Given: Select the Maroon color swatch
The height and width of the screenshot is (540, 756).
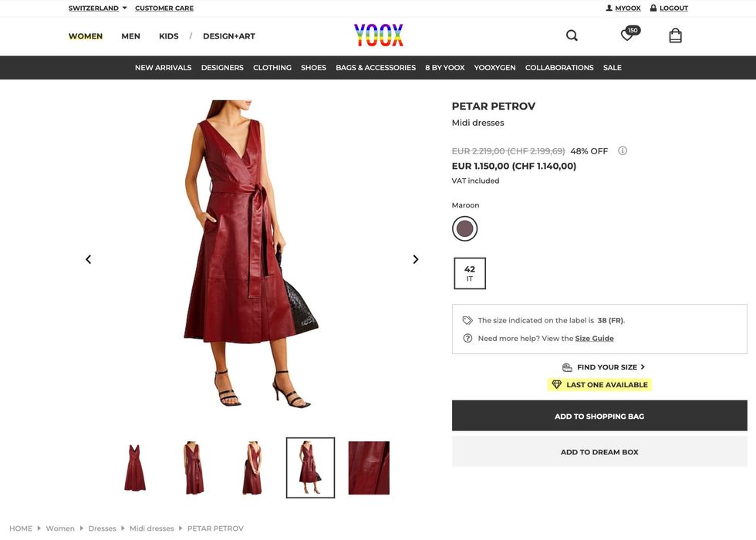Looking at the screenshot, I should pyautogui.click(x=464, y=228).
